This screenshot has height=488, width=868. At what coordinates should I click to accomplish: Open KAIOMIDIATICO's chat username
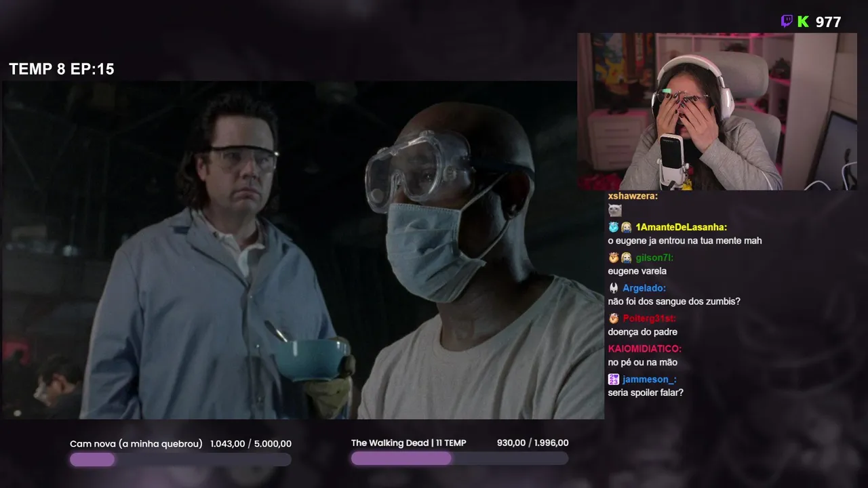coord(645,349)
